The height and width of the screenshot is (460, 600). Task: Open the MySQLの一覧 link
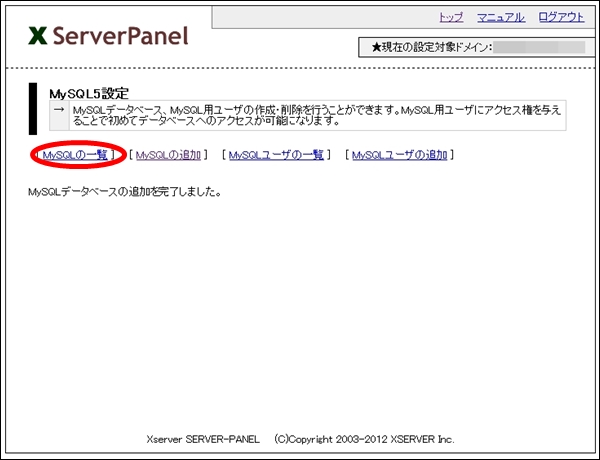75,155
